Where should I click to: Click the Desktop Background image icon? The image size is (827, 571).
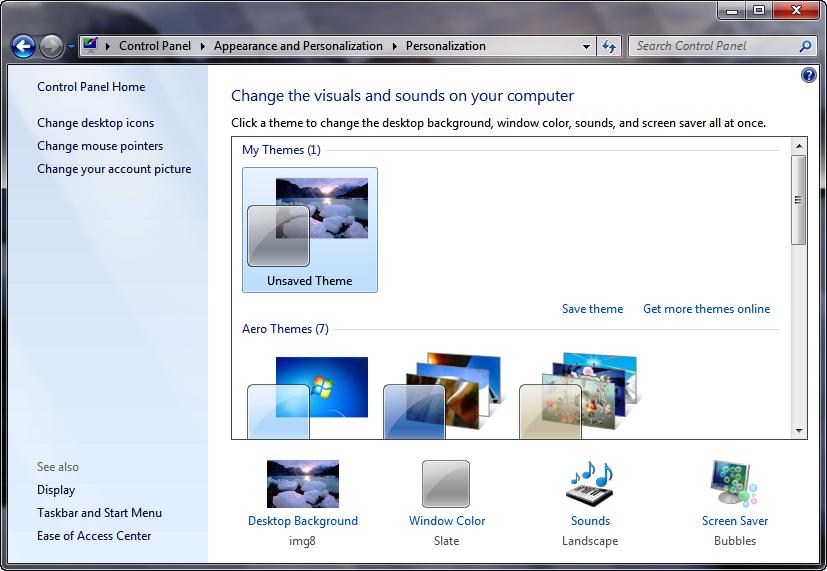click(303, 484)
